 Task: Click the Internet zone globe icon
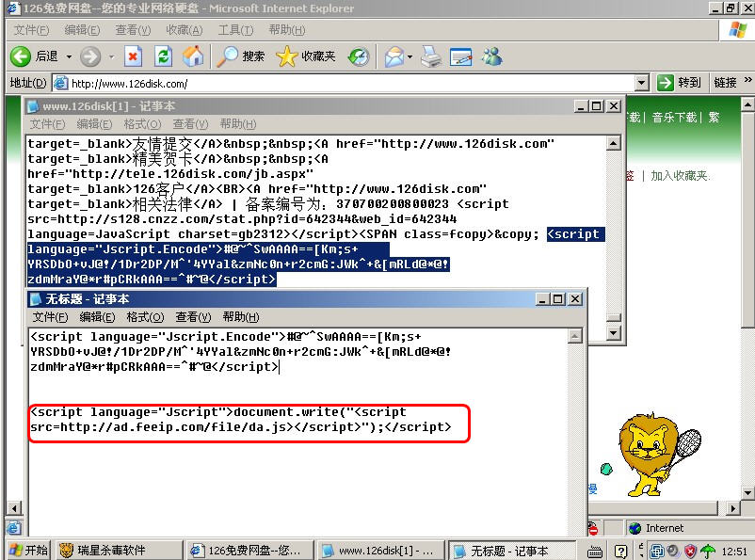635,528
